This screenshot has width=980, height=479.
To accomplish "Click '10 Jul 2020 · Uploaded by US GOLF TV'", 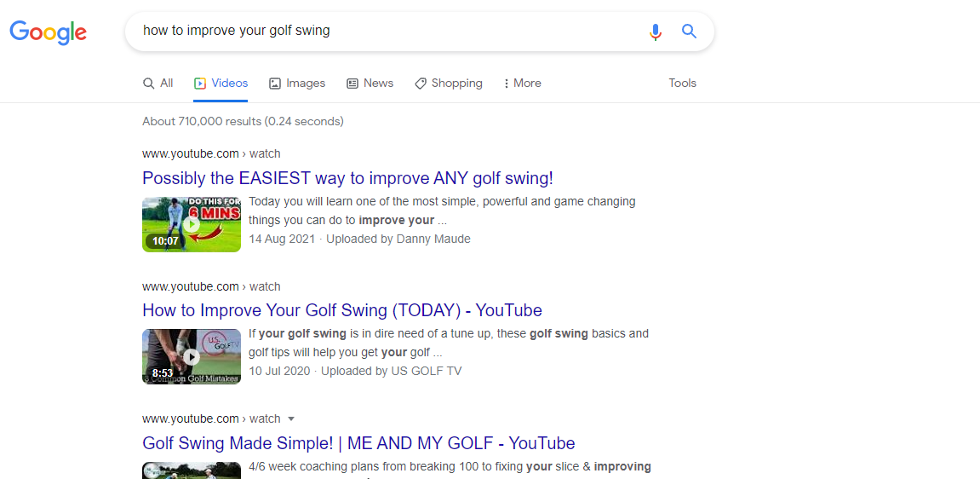I will point(355,371).
